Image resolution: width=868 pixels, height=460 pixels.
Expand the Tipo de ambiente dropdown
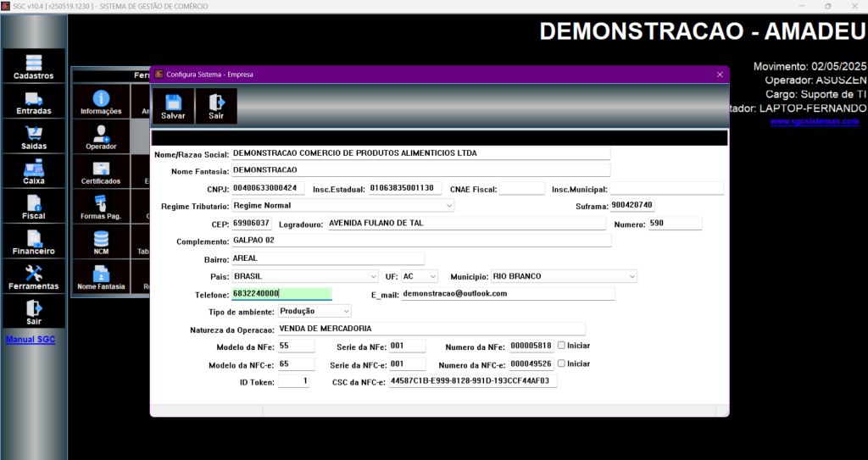point(347,311)
